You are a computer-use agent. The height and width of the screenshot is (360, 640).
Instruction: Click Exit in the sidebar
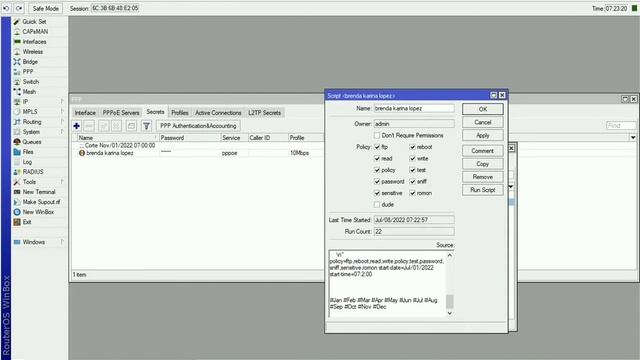coord(27,222)
